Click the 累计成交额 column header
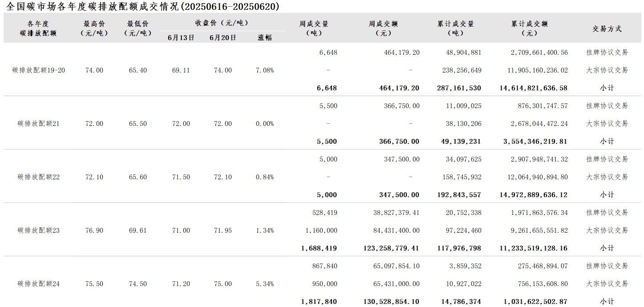 [530, 28]
